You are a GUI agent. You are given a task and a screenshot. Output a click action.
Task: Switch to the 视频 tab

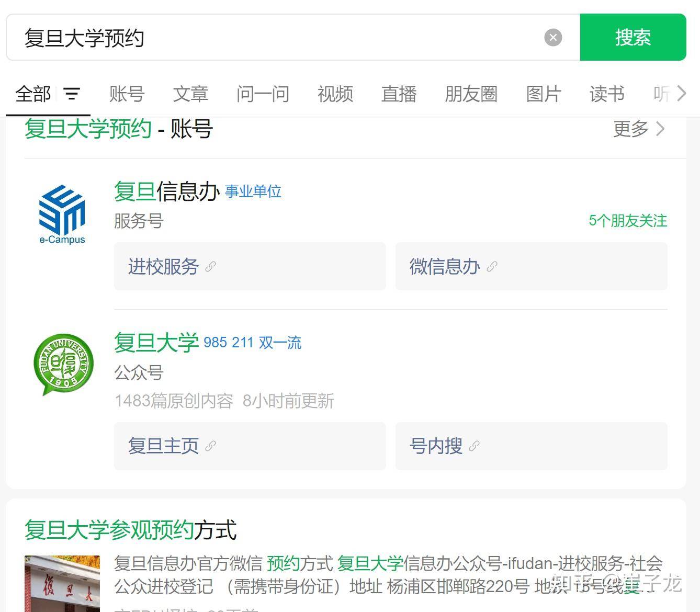335,94
